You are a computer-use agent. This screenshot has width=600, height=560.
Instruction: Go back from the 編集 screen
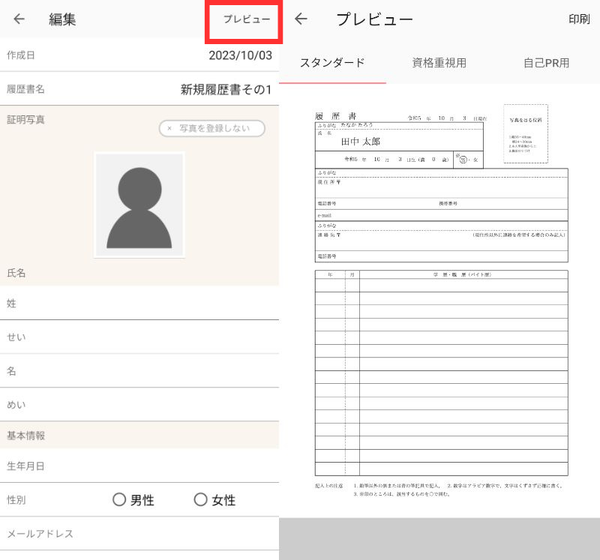coord(19,19)
